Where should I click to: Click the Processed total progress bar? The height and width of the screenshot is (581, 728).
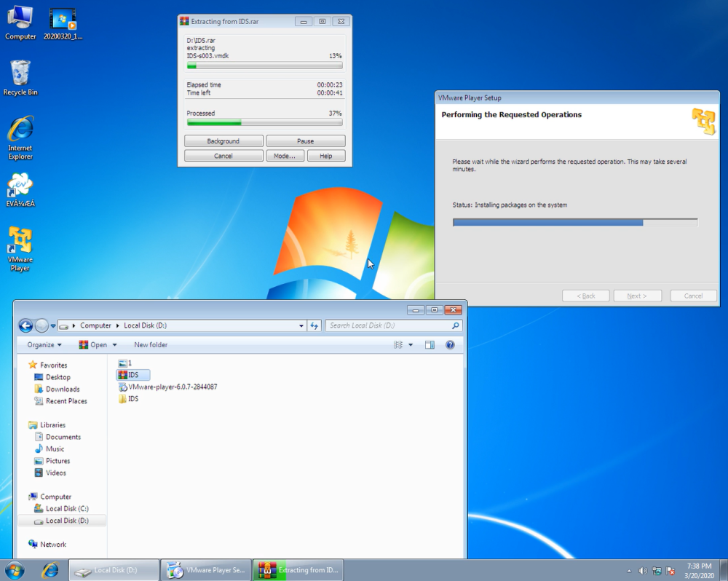(265, 122)
